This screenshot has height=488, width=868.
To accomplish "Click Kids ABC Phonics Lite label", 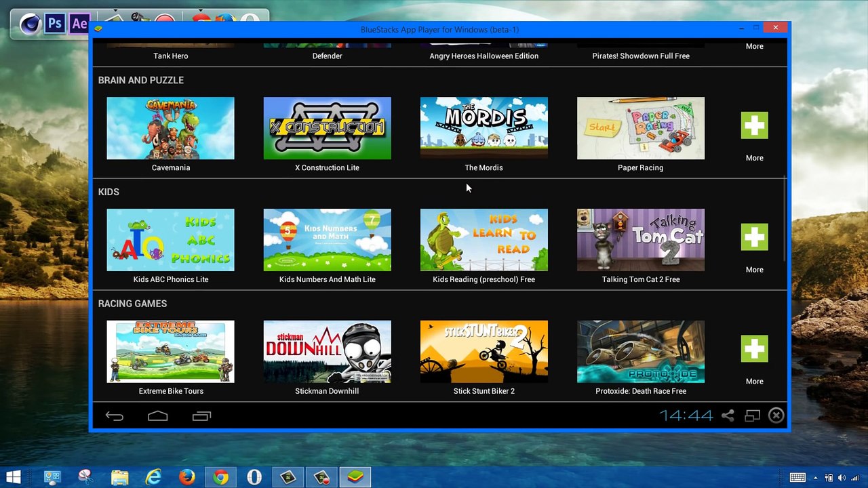I will [x=171, y=279].
